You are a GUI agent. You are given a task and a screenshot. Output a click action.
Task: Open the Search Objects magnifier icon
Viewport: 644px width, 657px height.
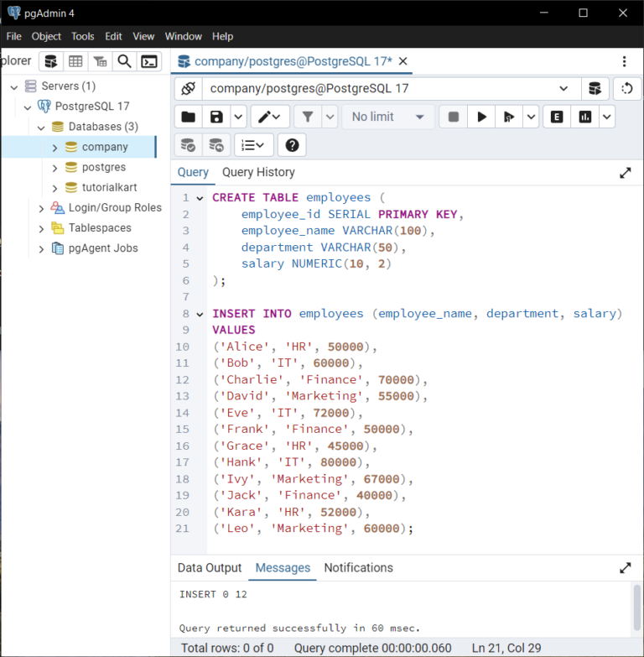click(x=124, y=61)
